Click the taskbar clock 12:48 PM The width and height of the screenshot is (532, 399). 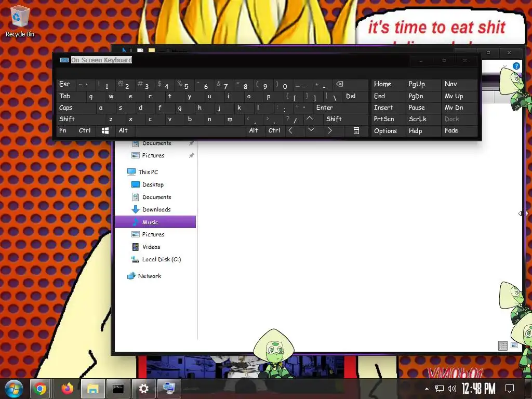point(478,389)
